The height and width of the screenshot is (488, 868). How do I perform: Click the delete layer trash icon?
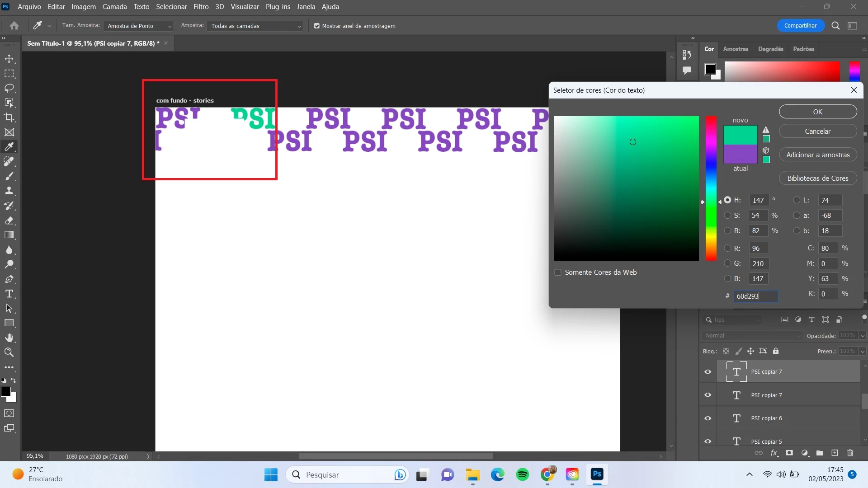coord(850,453)
